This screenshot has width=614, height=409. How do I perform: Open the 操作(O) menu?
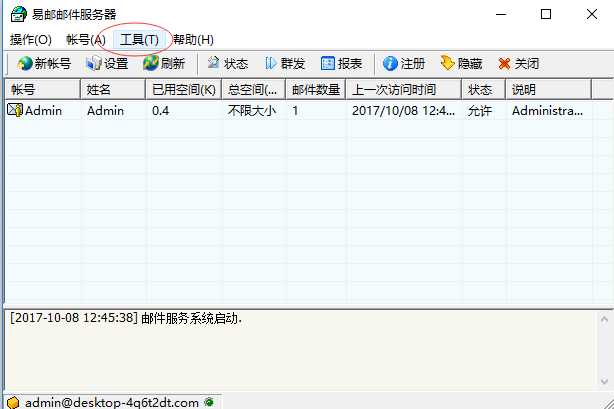pyautogui.click(x=31, y=40)
